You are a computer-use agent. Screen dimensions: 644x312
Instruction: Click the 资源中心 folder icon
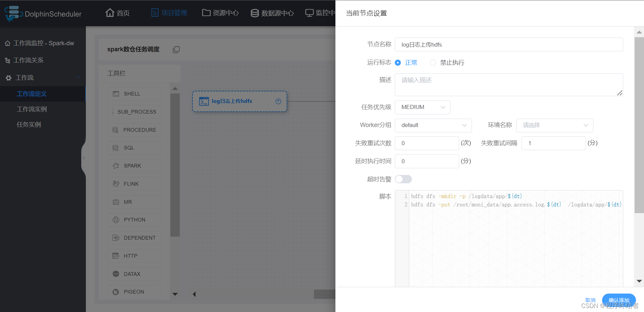coord(206,13)
